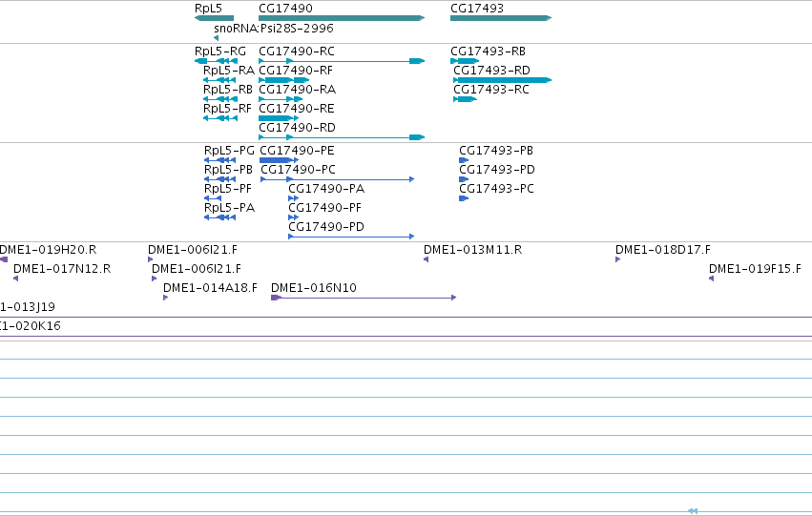Select the CG17490-PD protein label
This screenshot has width=812, height=516.
point(326,227)
